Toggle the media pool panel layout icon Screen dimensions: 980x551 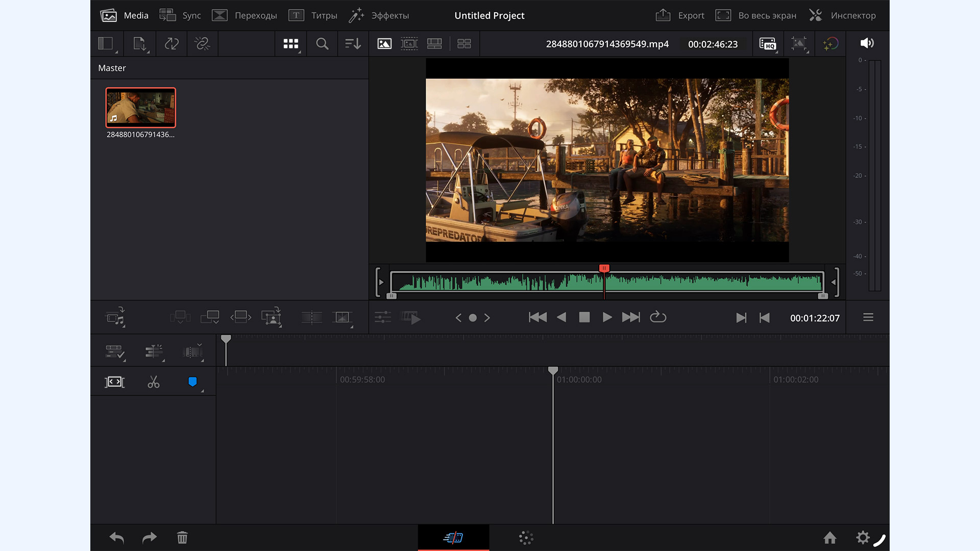click(x=106, y=44)
